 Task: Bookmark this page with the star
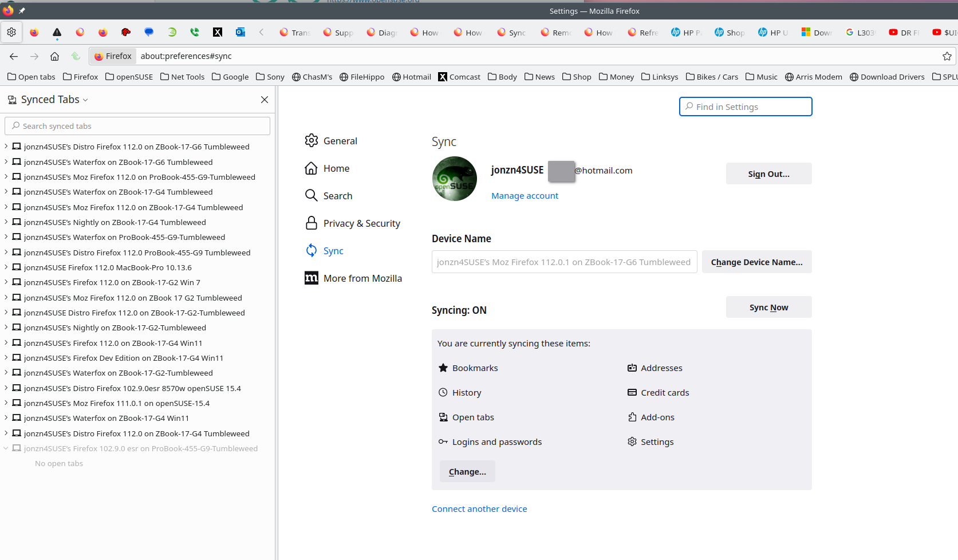tap(947, 56)
